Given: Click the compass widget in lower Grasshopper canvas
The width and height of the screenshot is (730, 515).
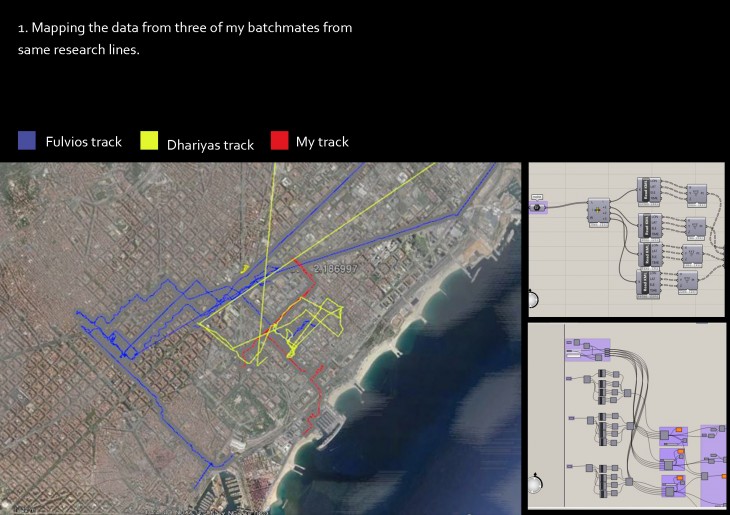Looking at the screenshot, I should (x=536, y=483).
